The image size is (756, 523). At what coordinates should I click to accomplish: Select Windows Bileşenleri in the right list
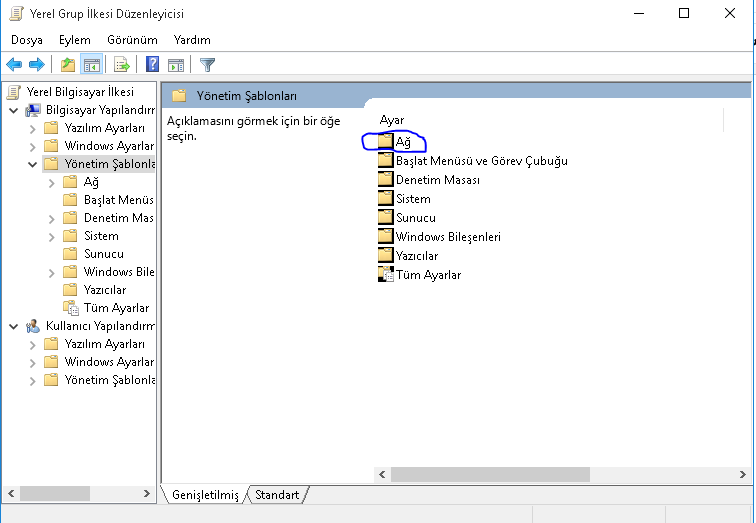pos(448,237)
